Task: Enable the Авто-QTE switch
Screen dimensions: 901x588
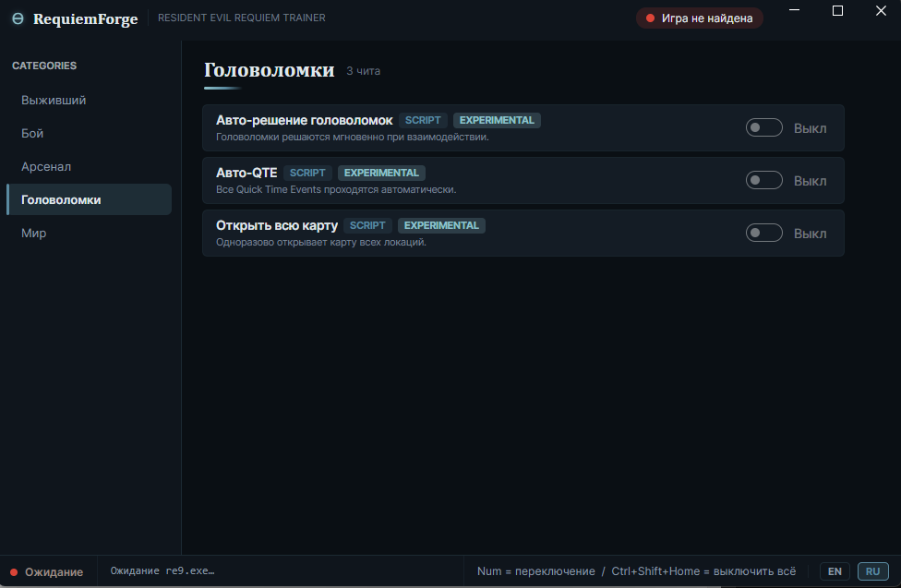Action: tap(763, 181)
